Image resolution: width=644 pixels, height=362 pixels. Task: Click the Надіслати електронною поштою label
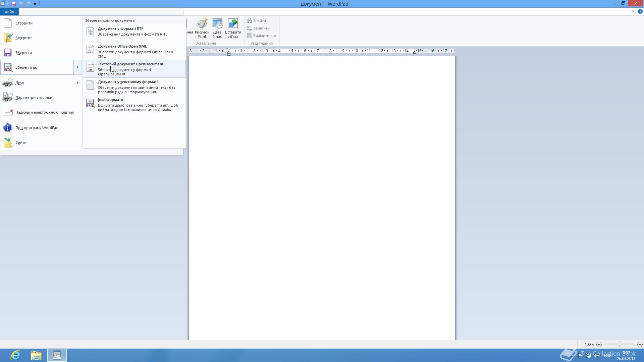pyautogui.click(x=45, y=112)
